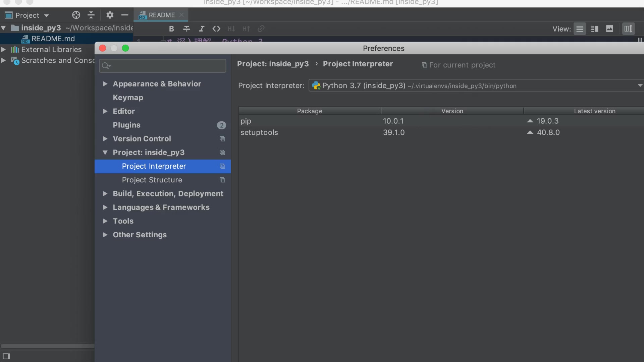Click the bottom-left tool windows toggle icon

click(6, 356)
